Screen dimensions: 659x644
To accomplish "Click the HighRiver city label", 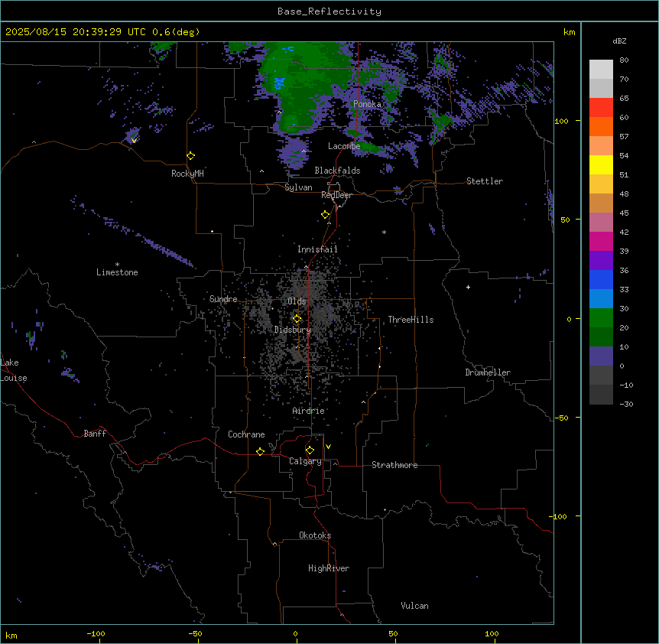I will point(329,568).
